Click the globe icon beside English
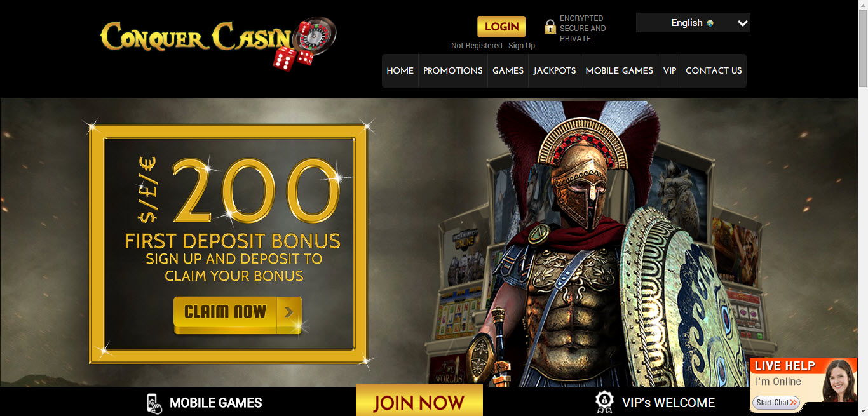Screen dimensions: 868x416 [710, 23]
